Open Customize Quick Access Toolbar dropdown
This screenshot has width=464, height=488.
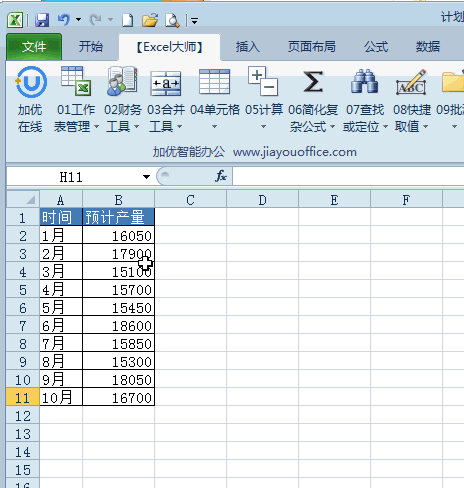195,21
